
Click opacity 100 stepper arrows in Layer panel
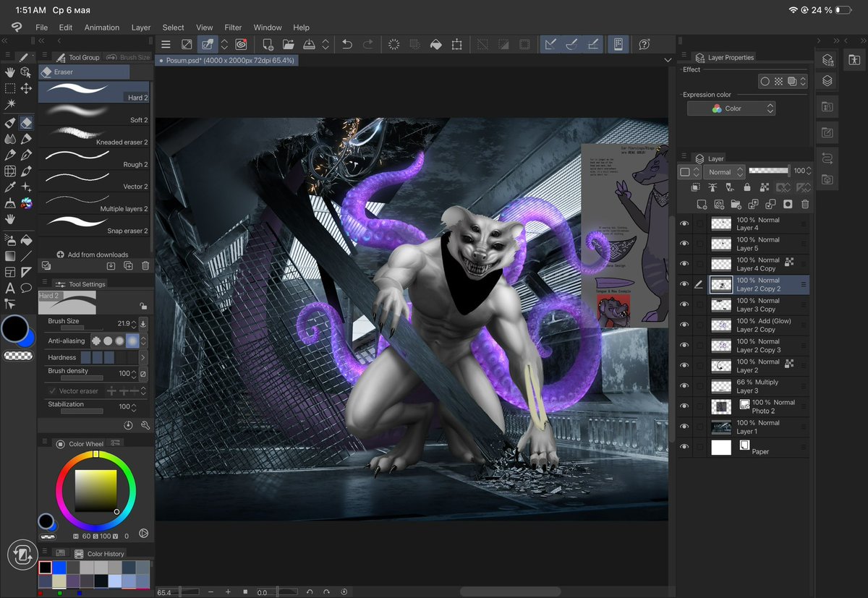pos(809,171)
